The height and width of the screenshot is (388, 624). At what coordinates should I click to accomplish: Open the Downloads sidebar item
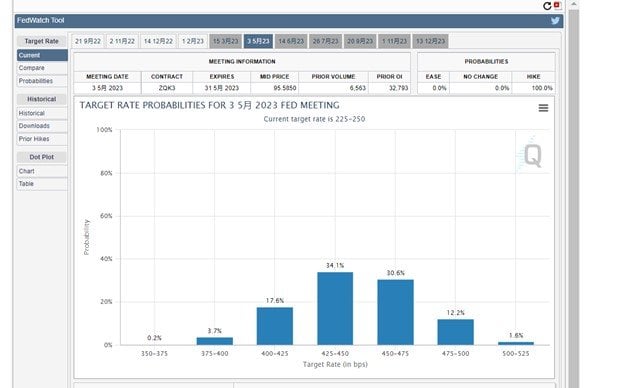[42, 126]
